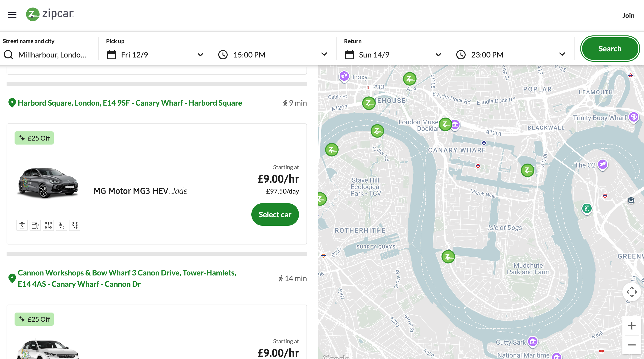This screenshot has height=359, width=644.
Task: Expand the Sun 14/9 return date dropdown
Action: click(438, 55)
